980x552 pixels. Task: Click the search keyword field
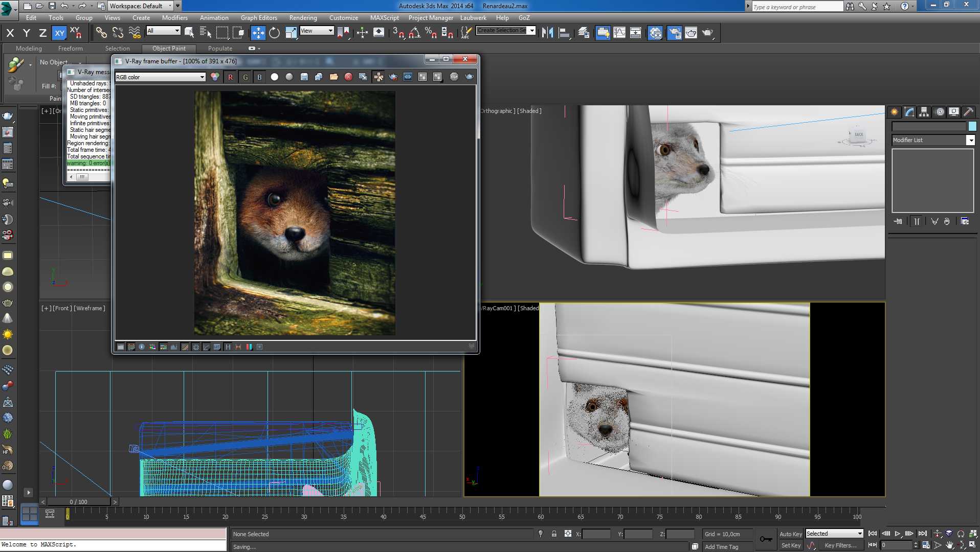tap(797, 6)
